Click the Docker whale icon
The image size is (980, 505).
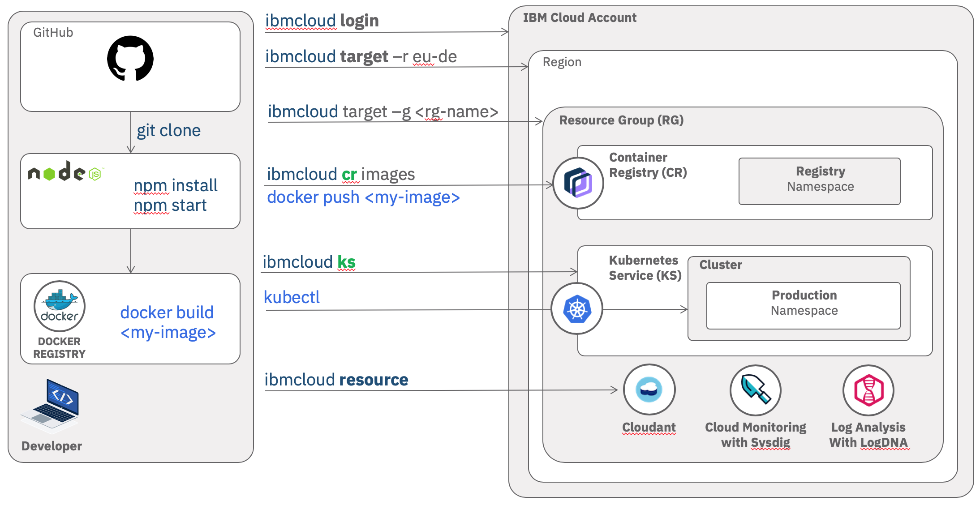click(60, 306)
